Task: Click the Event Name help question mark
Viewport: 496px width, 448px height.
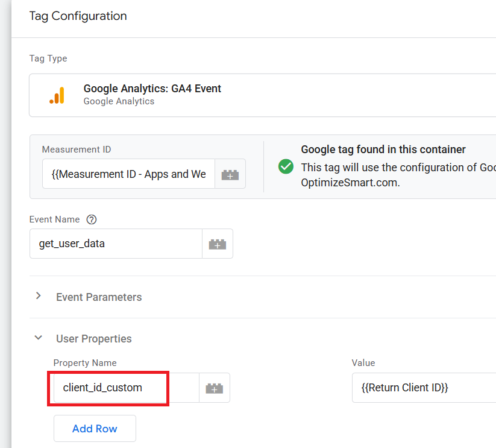Action: (92, 219)
